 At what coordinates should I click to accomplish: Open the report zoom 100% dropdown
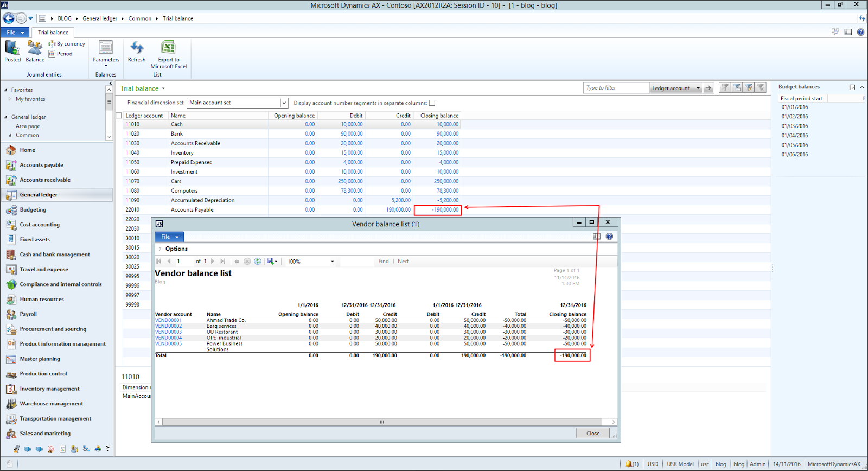point(333,262)
